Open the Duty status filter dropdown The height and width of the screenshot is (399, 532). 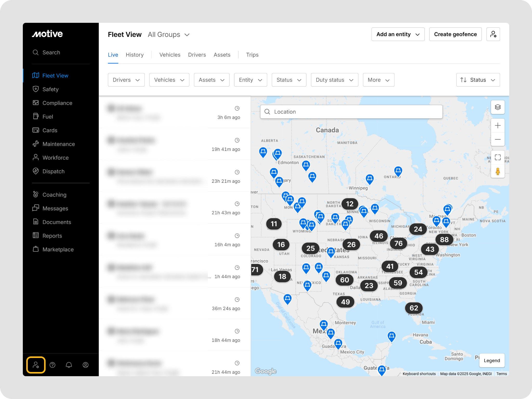[x=334, y=80]
